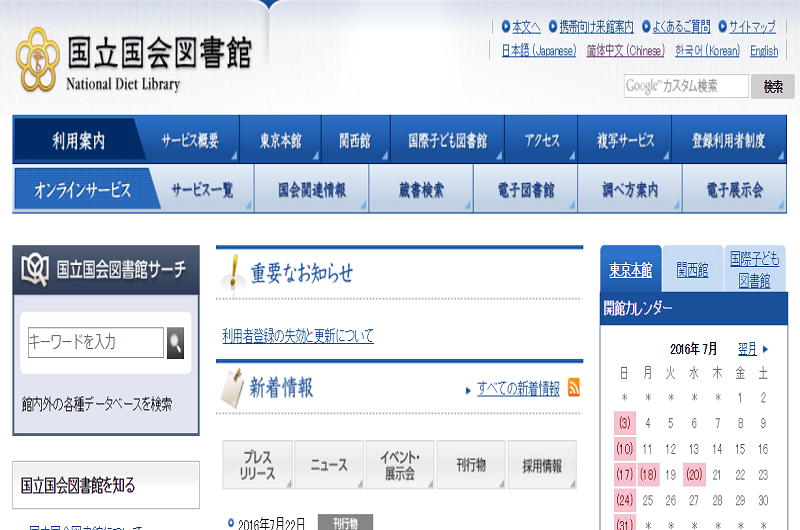Click the next month arrow in calendar
The height and width of the screenshot is (530, 800).
(x=765, y=349)
